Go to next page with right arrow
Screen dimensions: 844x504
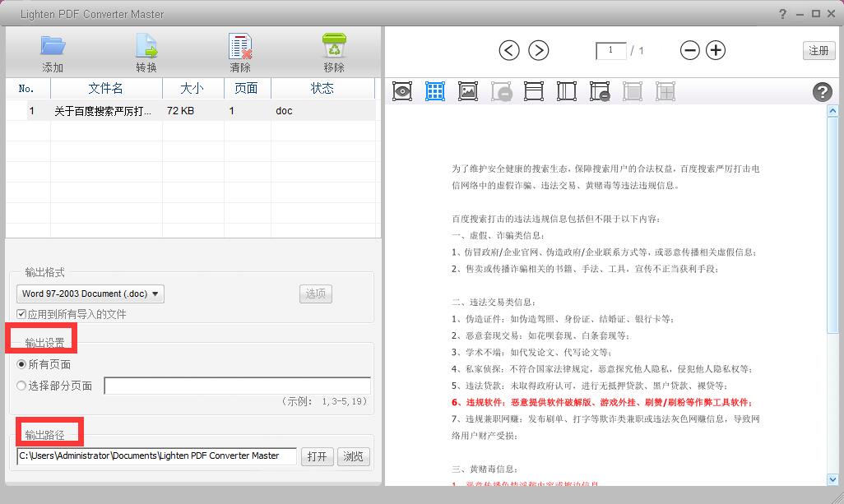coord(538,50)
